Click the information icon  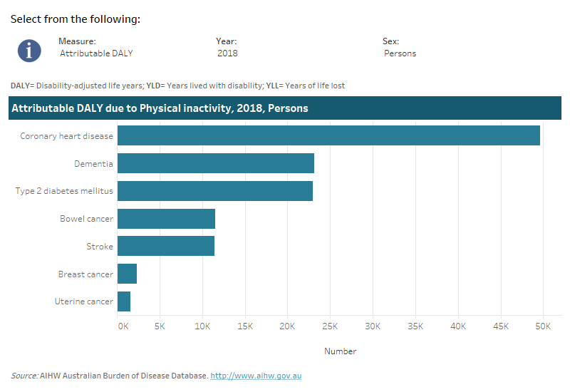pos(28,49)
